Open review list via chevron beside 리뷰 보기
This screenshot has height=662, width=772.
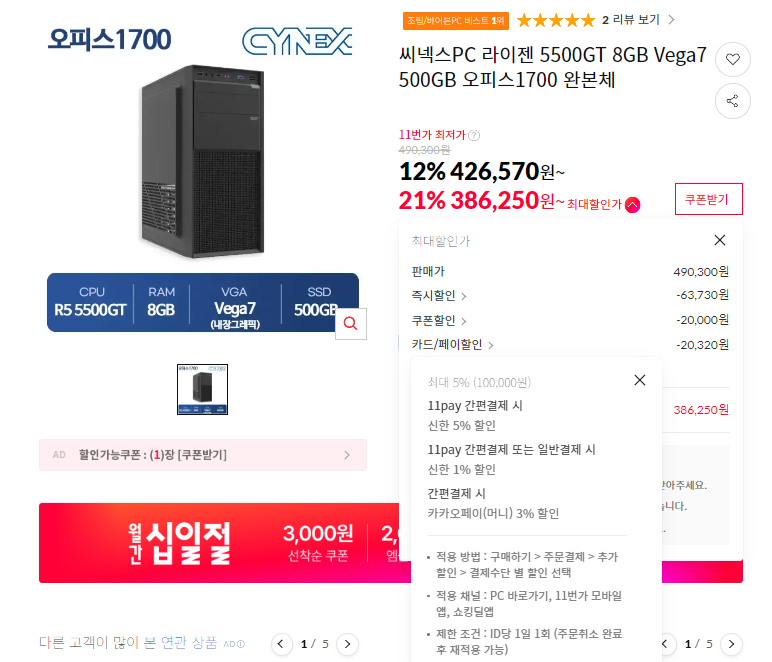(671, 19)
